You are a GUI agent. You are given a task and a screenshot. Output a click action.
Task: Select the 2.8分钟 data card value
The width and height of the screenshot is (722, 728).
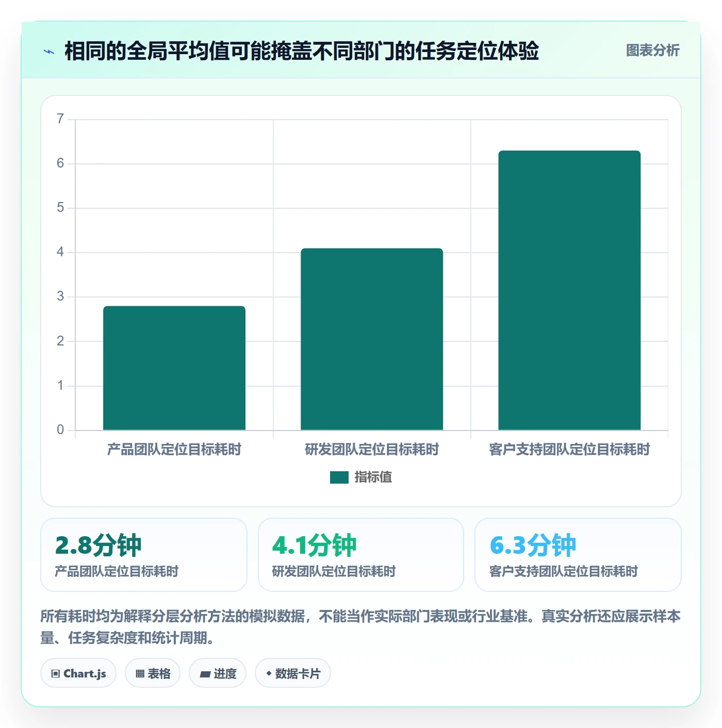(x=98, y=545)
